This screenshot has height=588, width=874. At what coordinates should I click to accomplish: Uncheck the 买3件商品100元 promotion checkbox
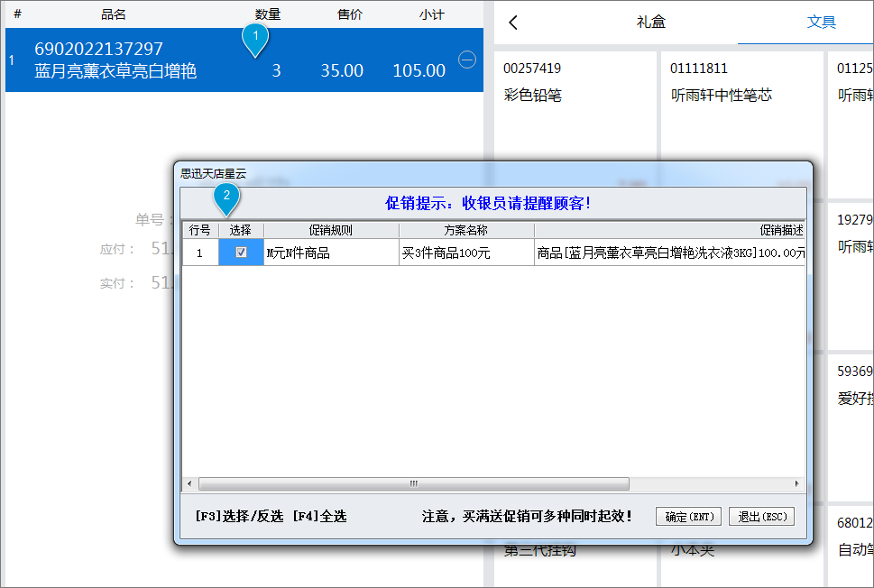(241, 253)
